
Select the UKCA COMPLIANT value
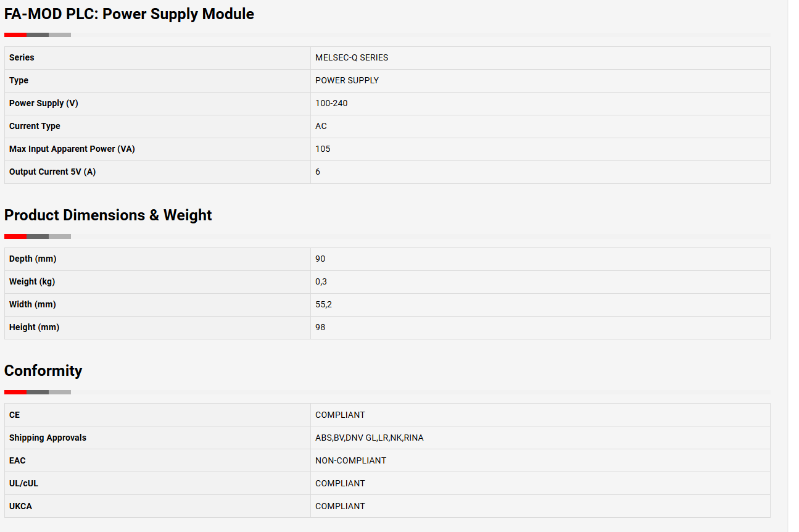coord(340,506)
